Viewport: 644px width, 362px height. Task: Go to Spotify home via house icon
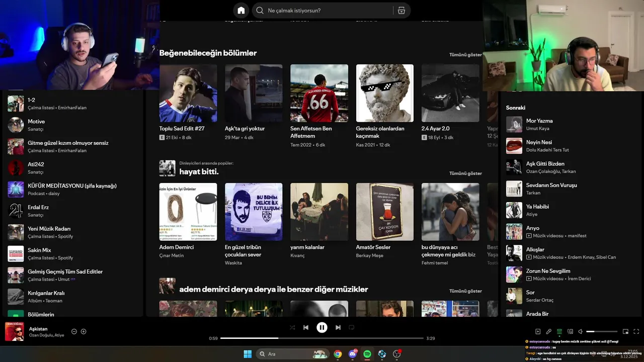click(241, 11)
